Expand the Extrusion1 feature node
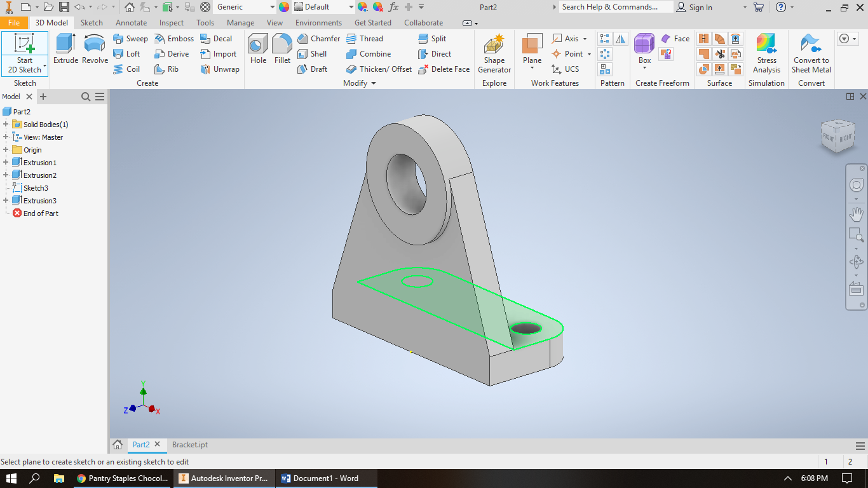This screenshot has width=868, height=488. coord(6,163)
